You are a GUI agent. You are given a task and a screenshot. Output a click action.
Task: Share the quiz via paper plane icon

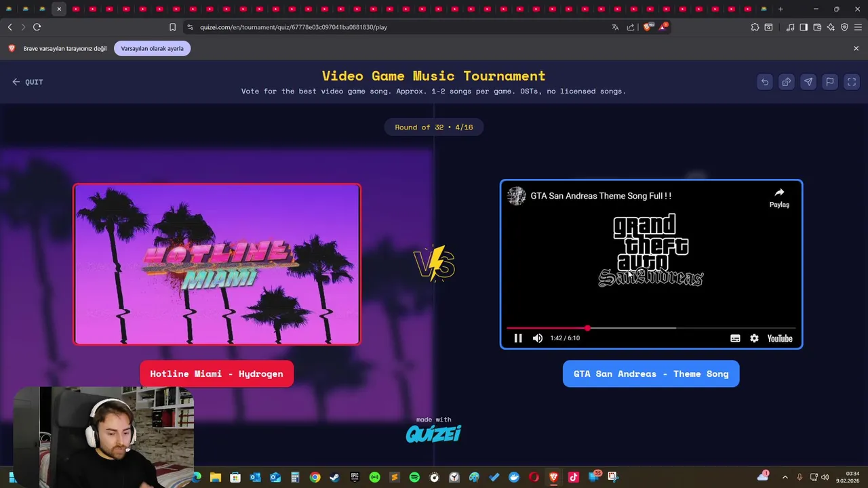(808, 82)
